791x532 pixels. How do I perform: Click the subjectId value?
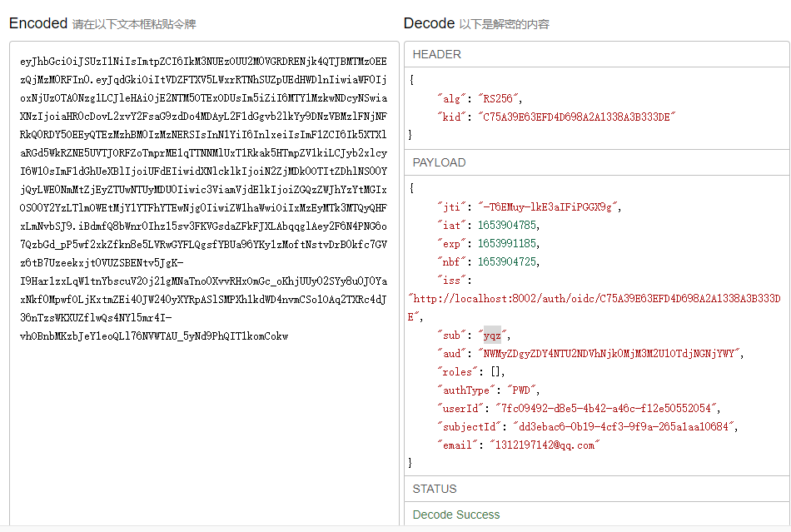pos(624,426)
